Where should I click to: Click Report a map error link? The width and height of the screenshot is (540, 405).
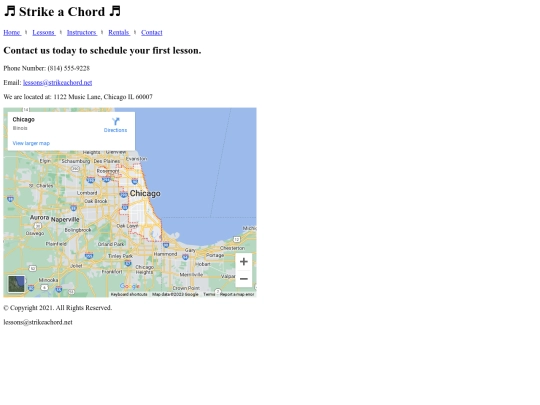click(237, 294)
